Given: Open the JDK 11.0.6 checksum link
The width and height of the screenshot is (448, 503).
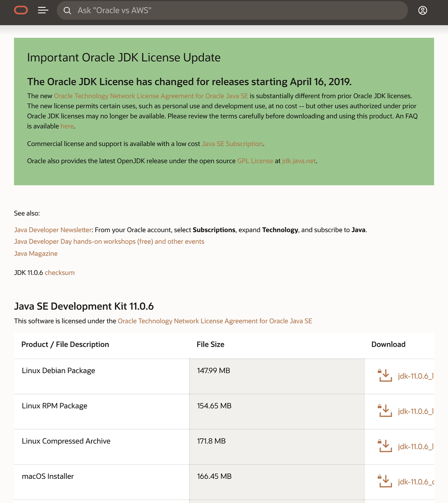Looking at the screenshot, I should point(59,273).
